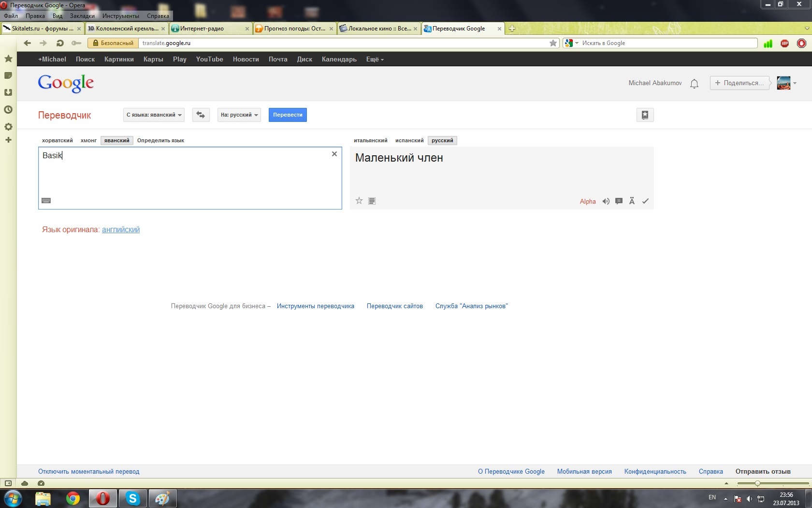Screen dimensions: 812x508
Task: Open Google notifications bell
Action: tap(694, 84)
